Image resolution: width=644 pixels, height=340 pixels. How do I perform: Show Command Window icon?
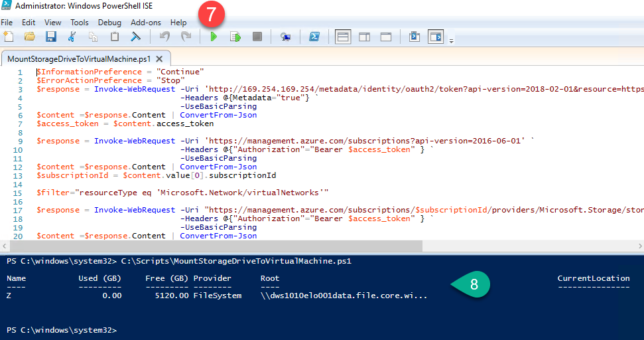coord(415,37)
